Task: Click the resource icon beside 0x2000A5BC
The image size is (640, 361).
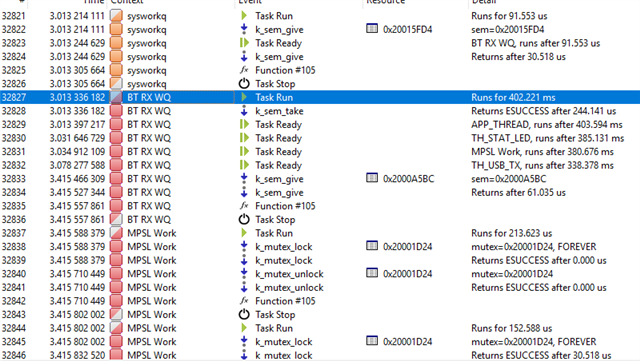Action: pyautogui.click(x=372, y=178)
